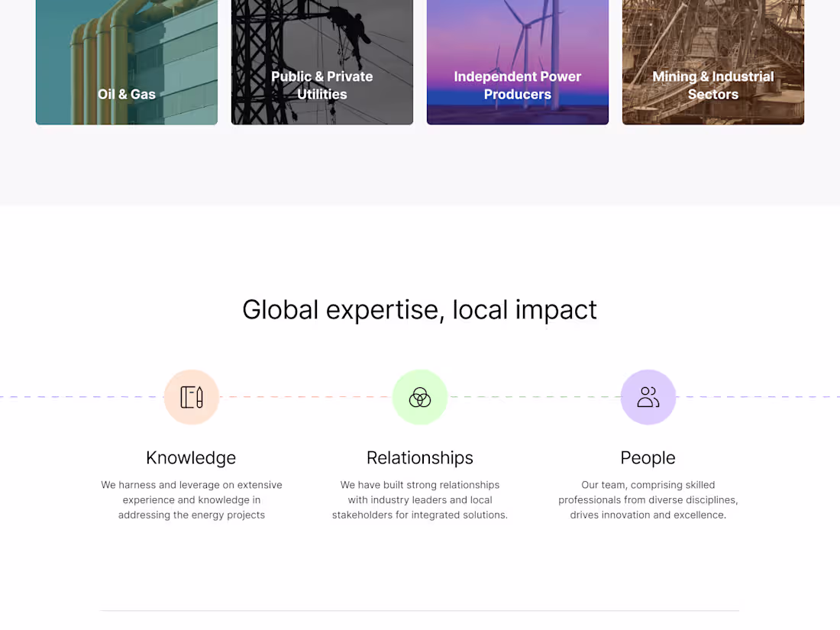Screen dimensions: 840x630
Task: Select the Relationships heading text
Action: [x=419, y=457]
